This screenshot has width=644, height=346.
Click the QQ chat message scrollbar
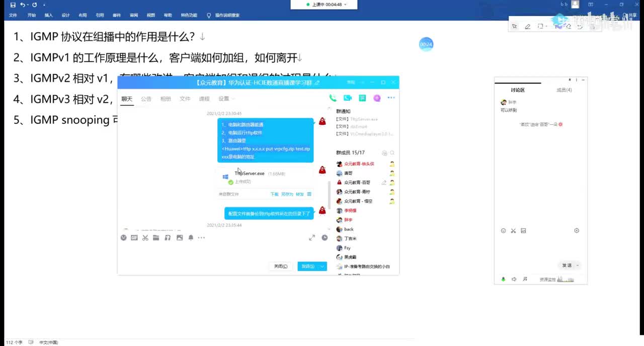330,196
